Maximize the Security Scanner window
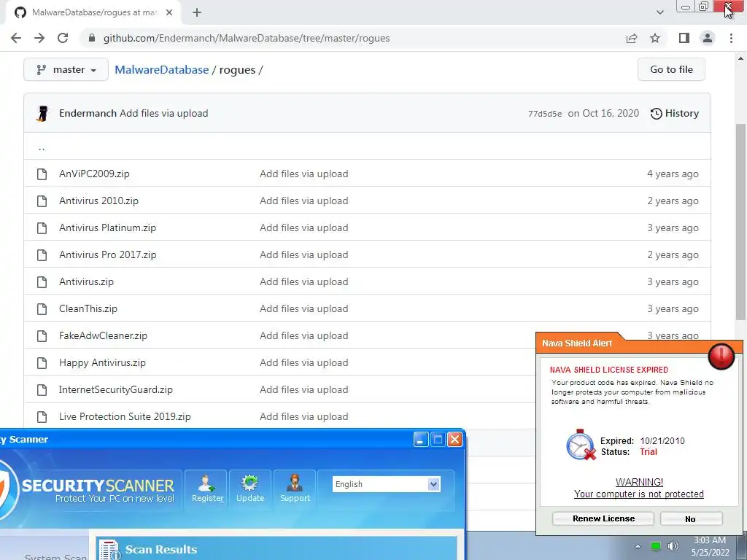 click(x=438, y=440)
